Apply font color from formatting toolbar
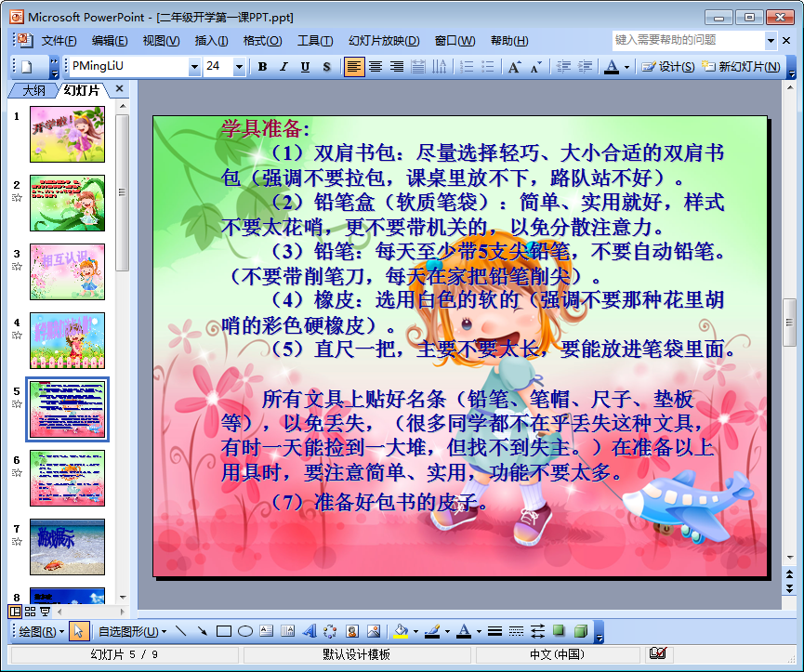Screen dimensions: 804x672 [x=612, y=67]
